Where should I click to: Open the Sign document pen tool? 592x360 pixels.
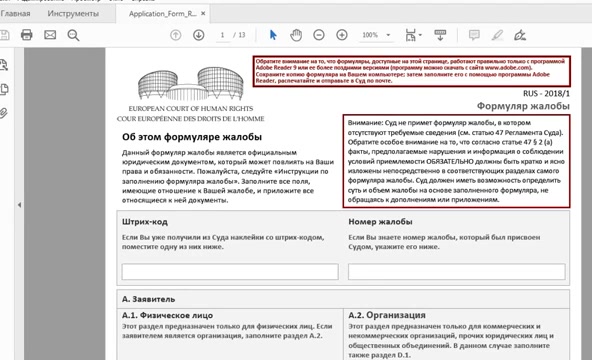click(x=520, y=35)
